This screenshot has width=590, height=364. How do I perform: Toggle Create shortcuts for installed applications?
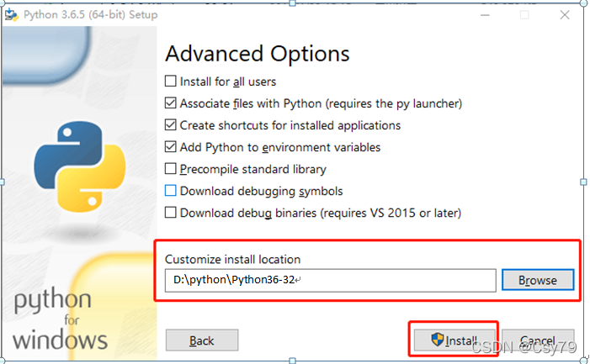click(171, 124)
